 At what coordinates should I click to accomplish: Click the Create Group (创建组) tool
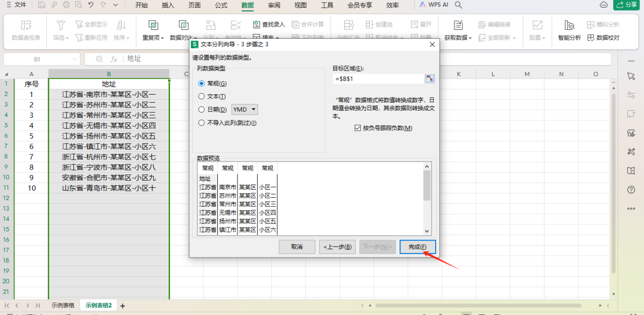coord(379,24)
